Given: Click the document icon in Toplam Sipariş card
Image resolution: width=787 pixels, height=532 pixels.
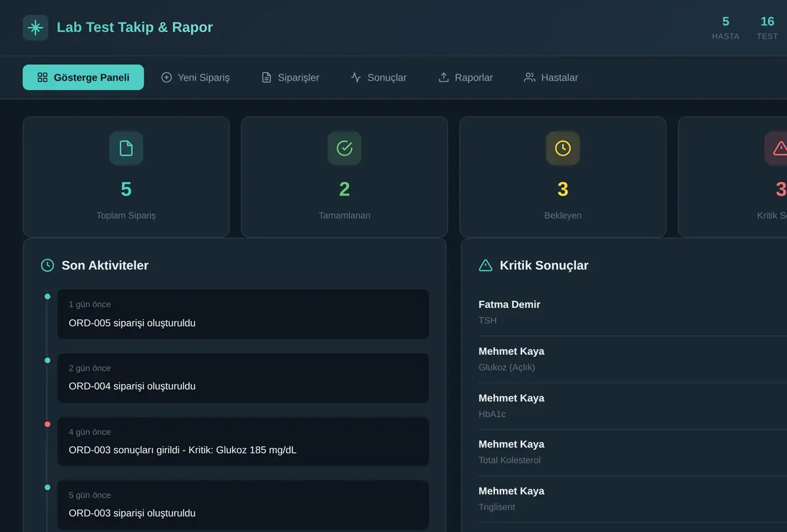Looking at the screenshot, I should pos(126,148).
